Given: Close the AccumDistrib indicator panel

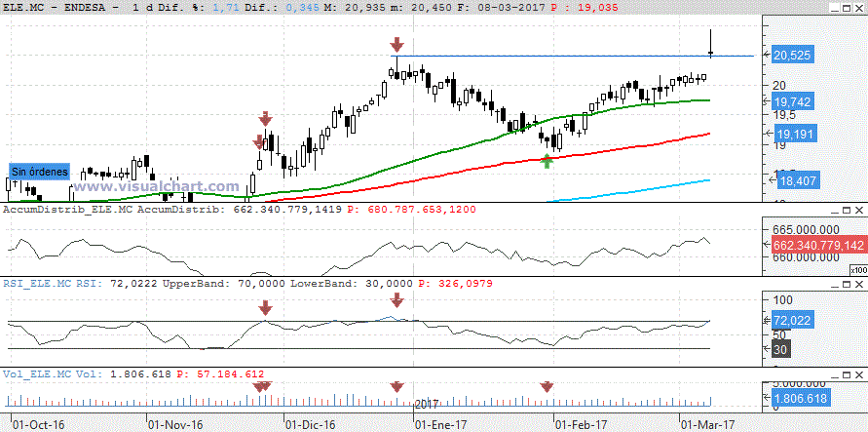Looking at the screenshot, I should [x=858, y=210].
